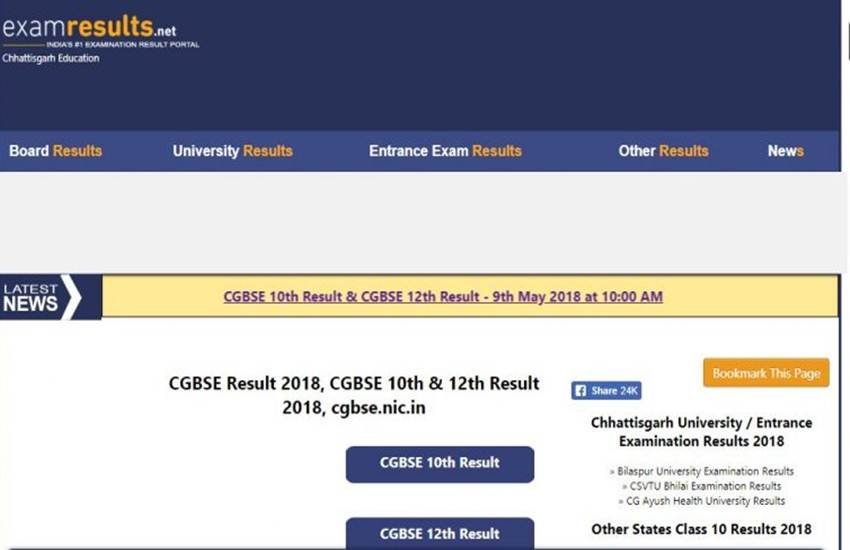Go to the News section
The image size is (850, 550).
click(x=785, y=151)
